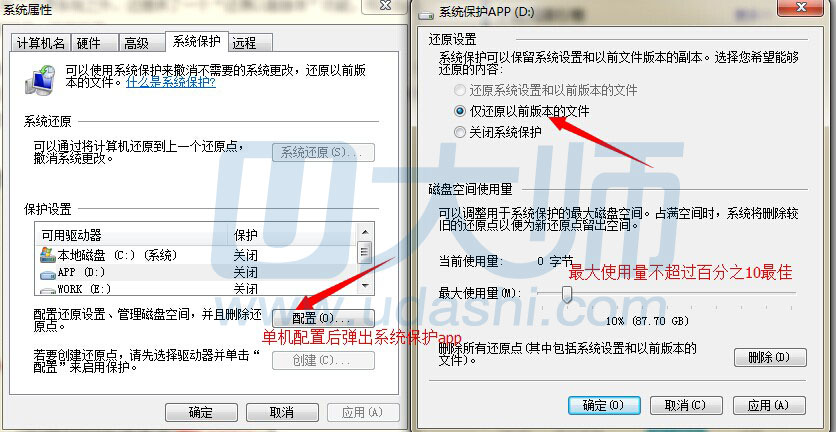Click the 配置(O)... button

[x=323, y=319]
